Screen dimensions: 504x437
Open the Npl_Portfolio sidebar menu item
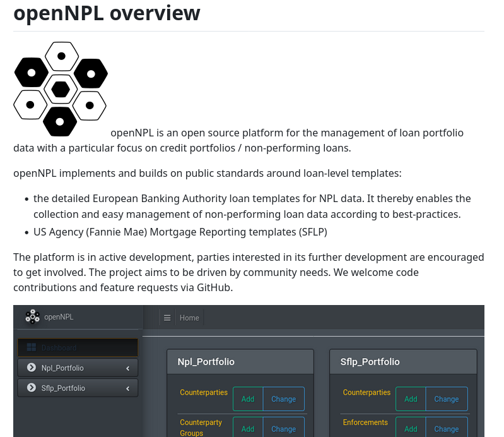point(78,368)
